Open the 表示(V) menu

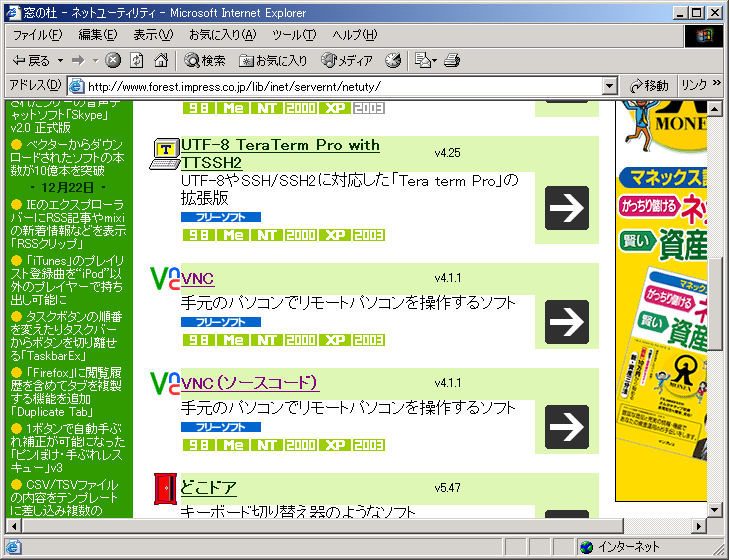click(x=153, y=35)
